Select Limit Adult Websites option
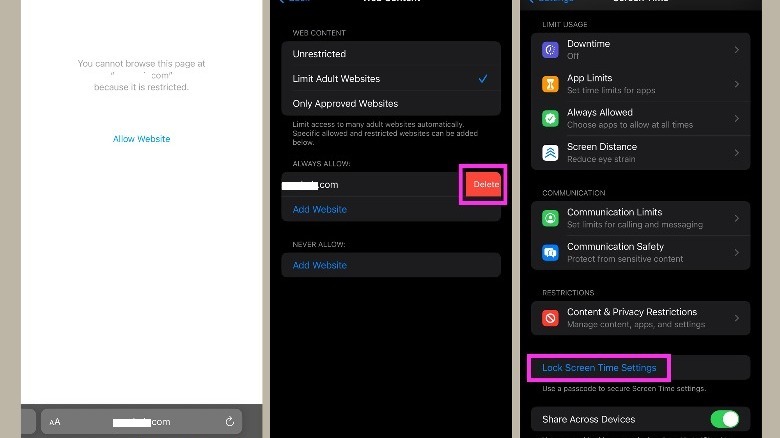Screen dimensions: 780x438 336,79
